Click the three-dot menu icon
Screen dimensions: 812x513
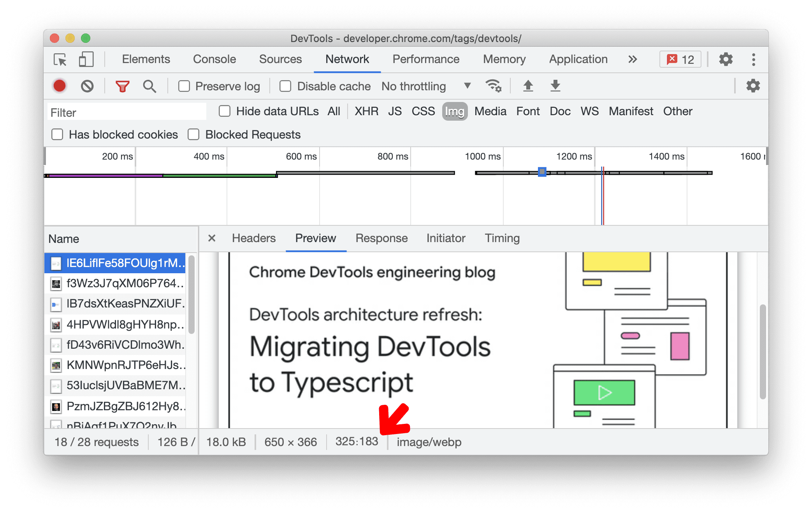(754, 60)
